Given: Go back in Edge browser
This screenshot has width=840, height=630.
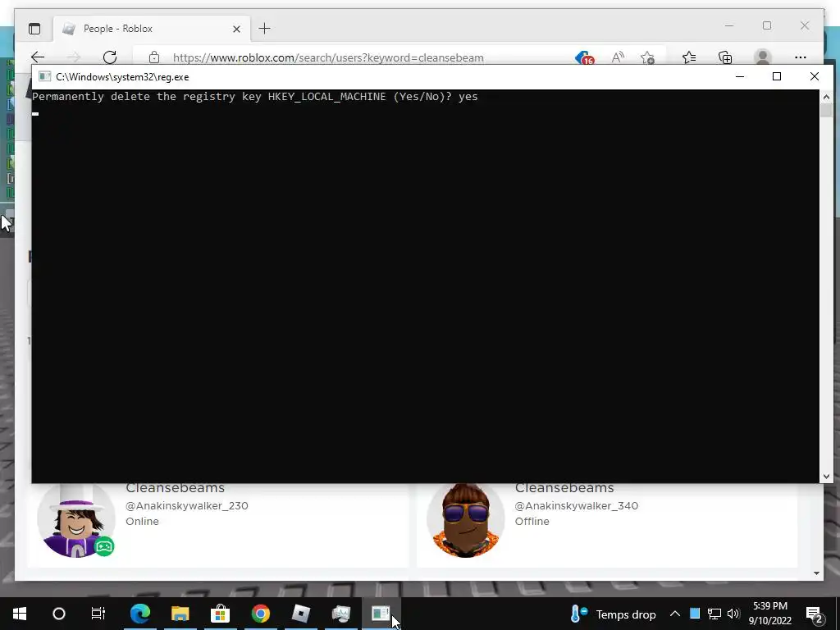Looking at the screenshot, I should pos(38,57).
